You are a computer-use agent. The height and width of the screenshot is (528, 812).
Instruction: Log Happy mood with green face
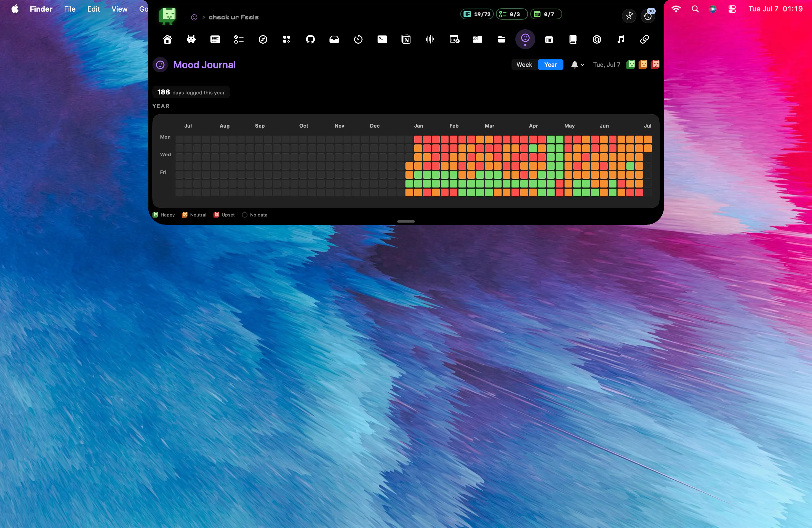point(631,64)
